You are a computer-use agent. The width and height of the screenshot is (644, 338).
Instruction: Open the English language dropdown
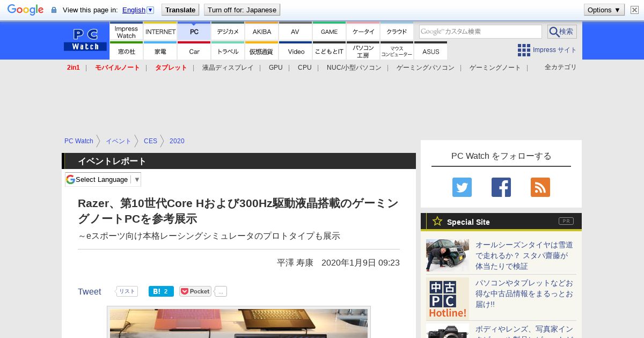(138, 10)
